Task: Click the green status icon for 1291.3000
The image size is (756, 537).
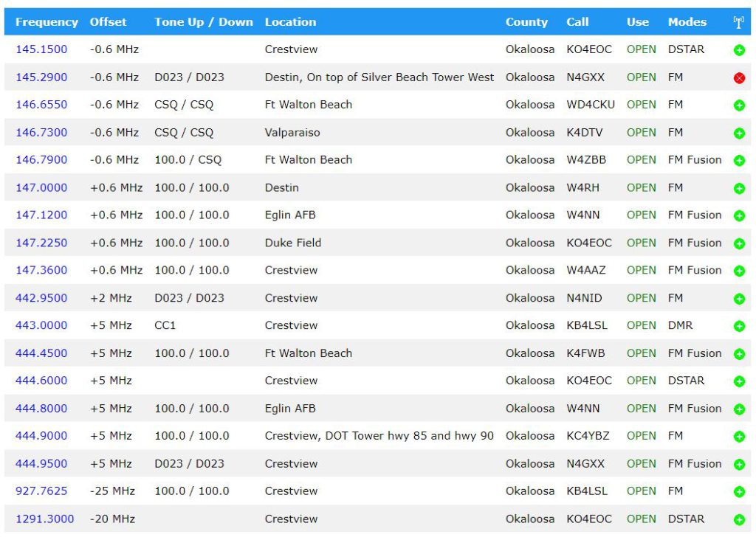Action: [739, 520]
